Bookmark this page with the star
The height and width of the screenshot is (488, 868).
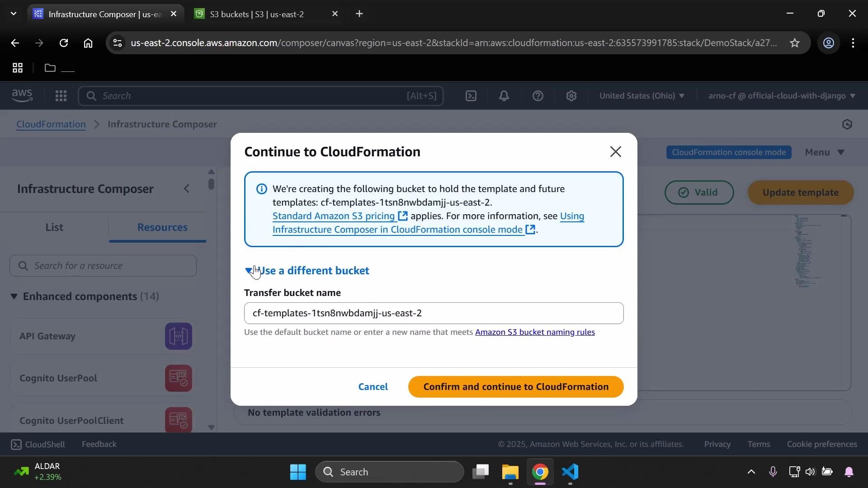(795, 43)
